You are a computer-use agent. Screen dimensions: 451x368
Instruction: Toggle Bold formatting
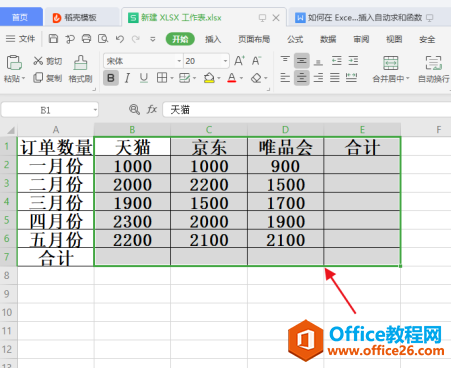pos(111,78)
